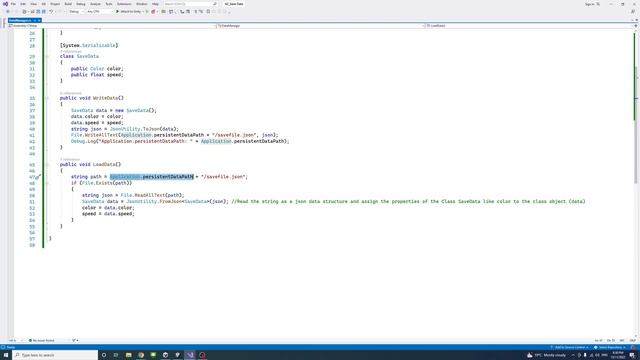Click the taskbar clock and date

(618, 355)
